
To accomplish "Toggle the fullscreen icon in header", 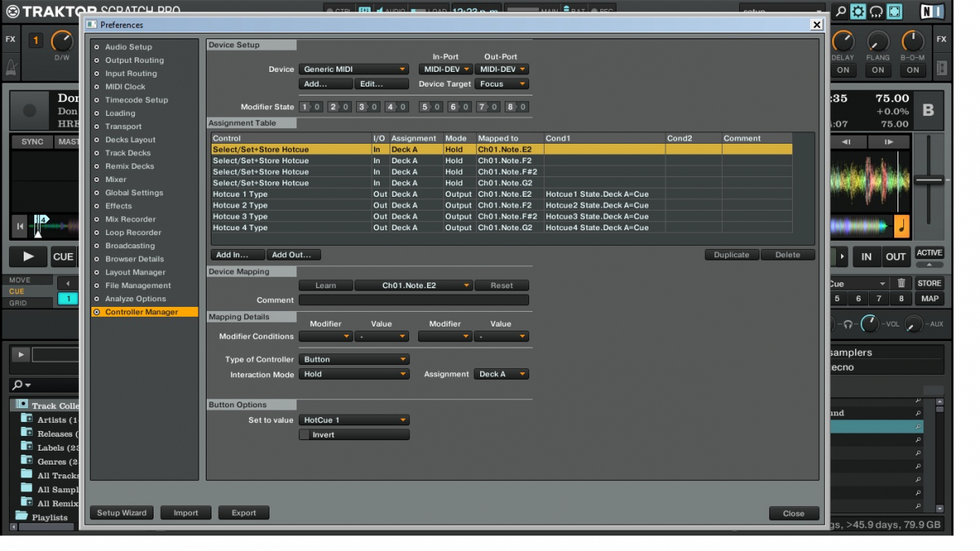I will tap(894, 11).
